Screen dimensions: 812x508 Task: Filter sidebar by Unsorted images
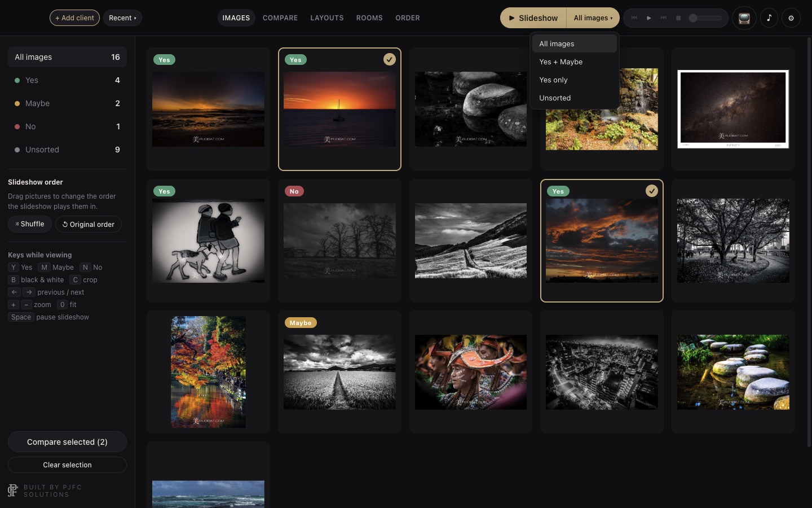(67, 150)
